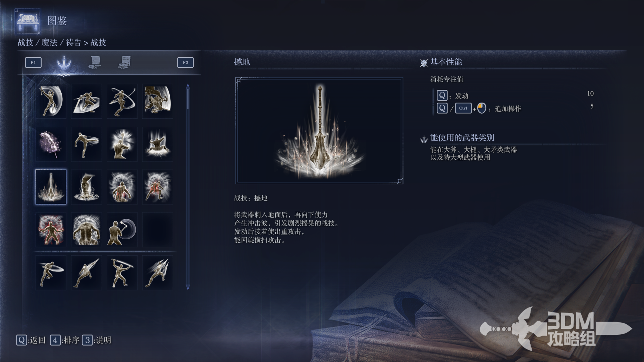
Task: Select the sword skills category tab
Action: coord(64,62)
